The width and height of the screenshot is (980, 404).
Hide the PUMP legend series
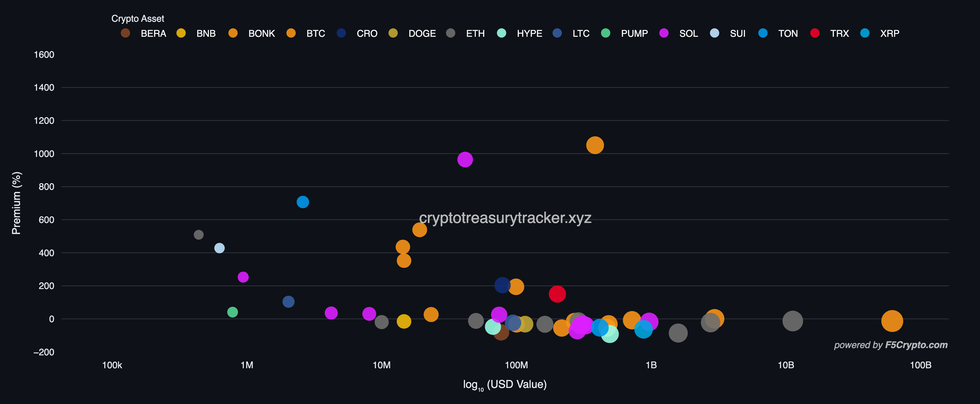tap(634, 33)
